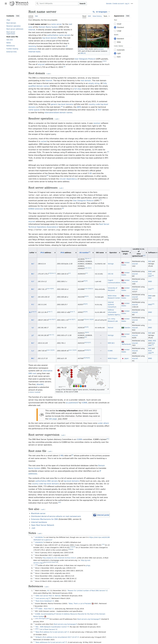
Task: Switch to the Talk tab
Action: pos(36,16)
